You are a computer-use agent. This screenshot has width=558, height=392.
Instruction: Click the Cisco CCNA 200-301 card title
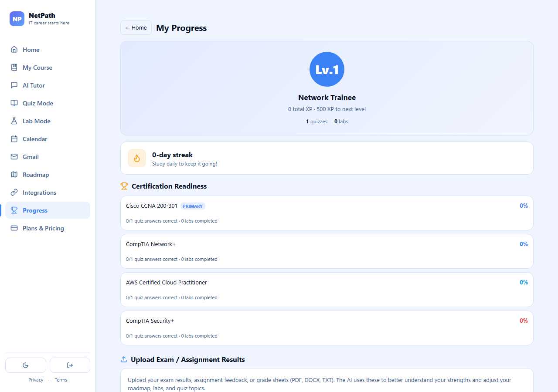[152, 206]
